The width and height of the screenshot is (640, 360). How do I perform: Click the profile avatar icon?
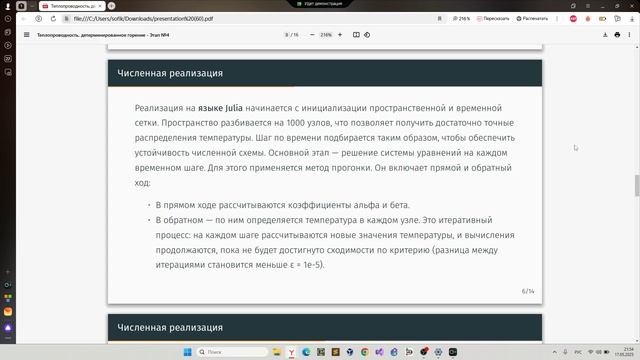pos(7,6)
